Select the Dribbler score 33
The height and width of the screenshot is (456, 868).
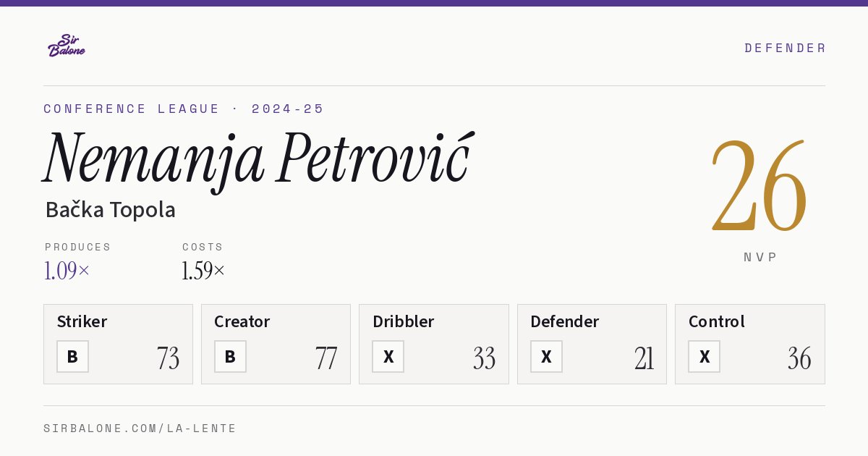point(485,358)
